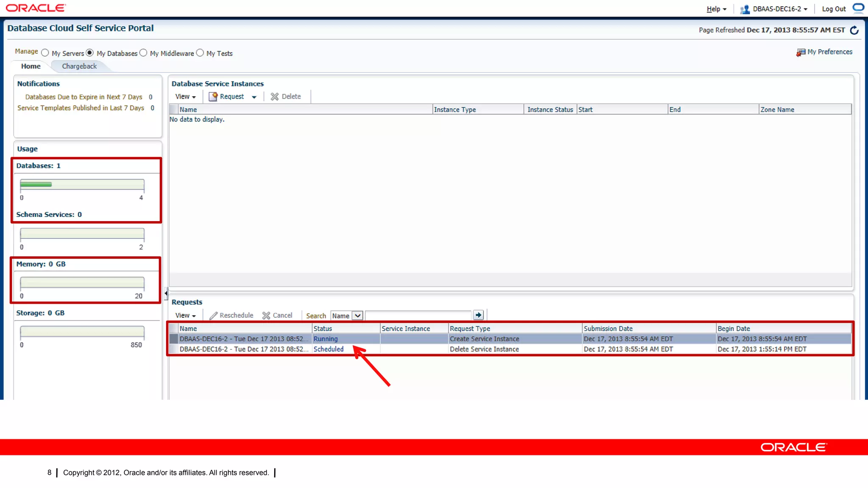Viewport: 868px width, 488px height.
Task: Click the row selector of the Scheduled request
Action: click(174, 349)
